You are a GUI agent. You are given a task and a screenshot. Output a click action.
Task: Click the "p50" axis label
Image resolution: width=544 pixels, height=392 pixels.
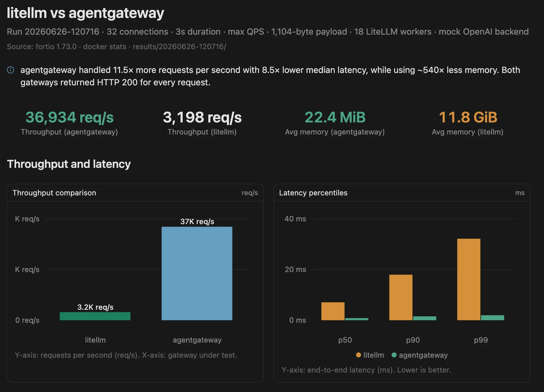[345, 340]
